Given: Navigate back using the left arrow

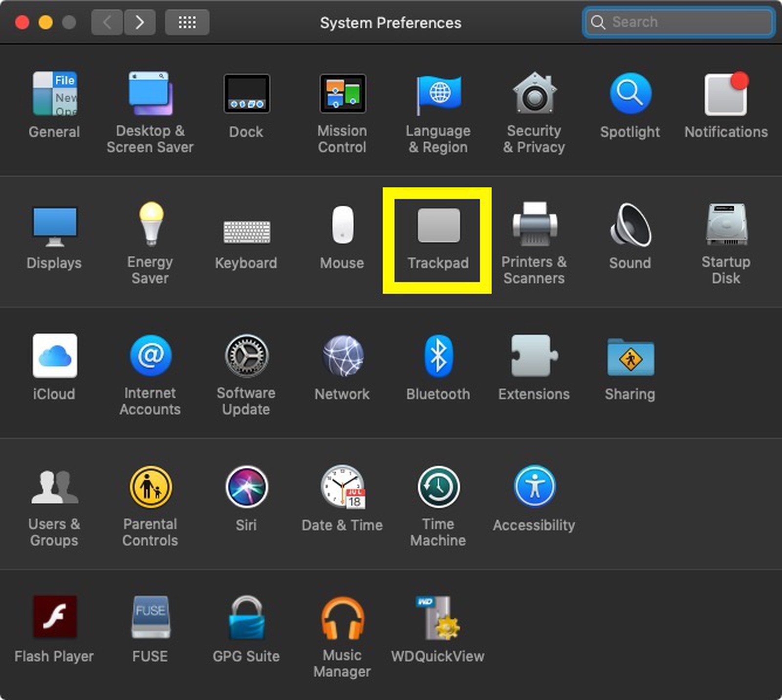Looking at the screenshot, I should click(107, 22).
